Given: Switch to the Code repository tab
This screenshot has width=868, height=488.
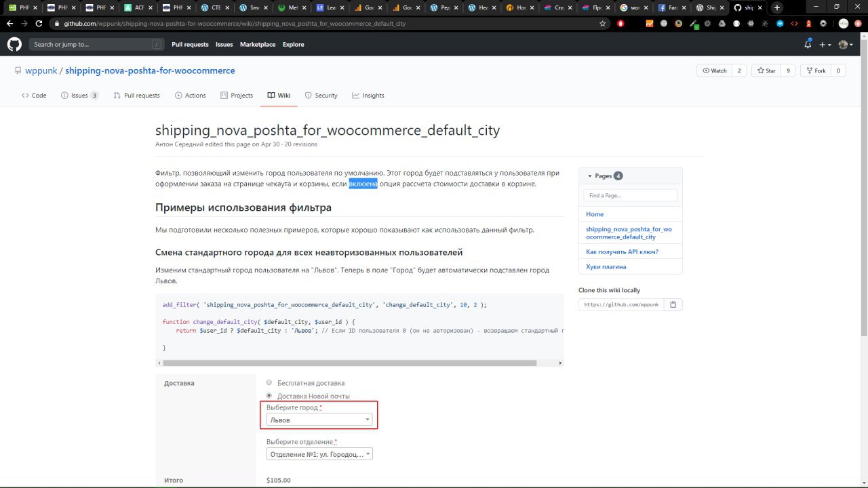Looking at the screenshot, I should (34, 96).
